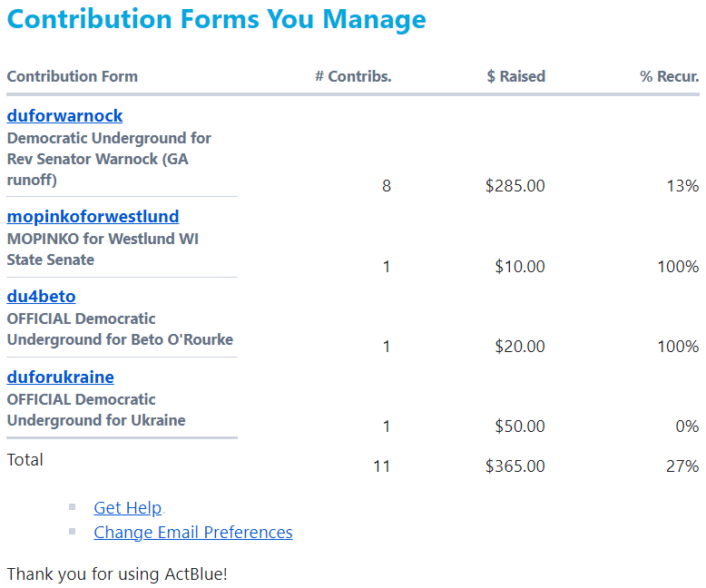The width and height of the screenshot is (706, 588).
Task: Open Change Email Preferences link
Action: pos(192,533)
